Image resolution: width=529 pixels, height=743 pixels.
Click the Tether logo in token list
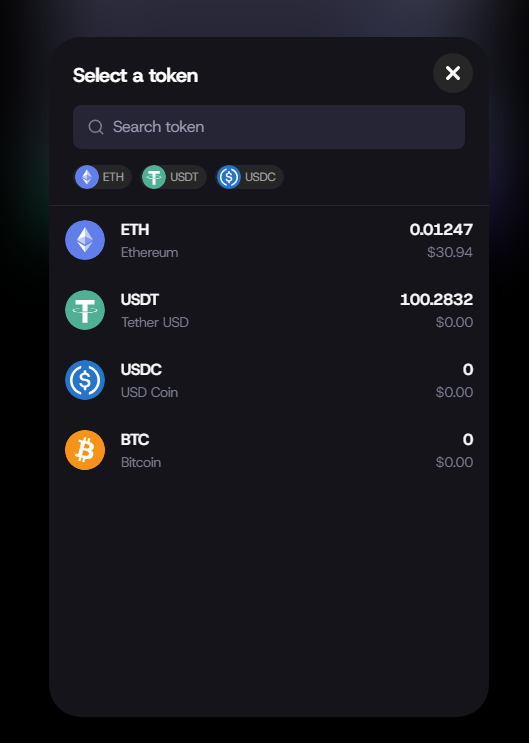click(85, 310)
